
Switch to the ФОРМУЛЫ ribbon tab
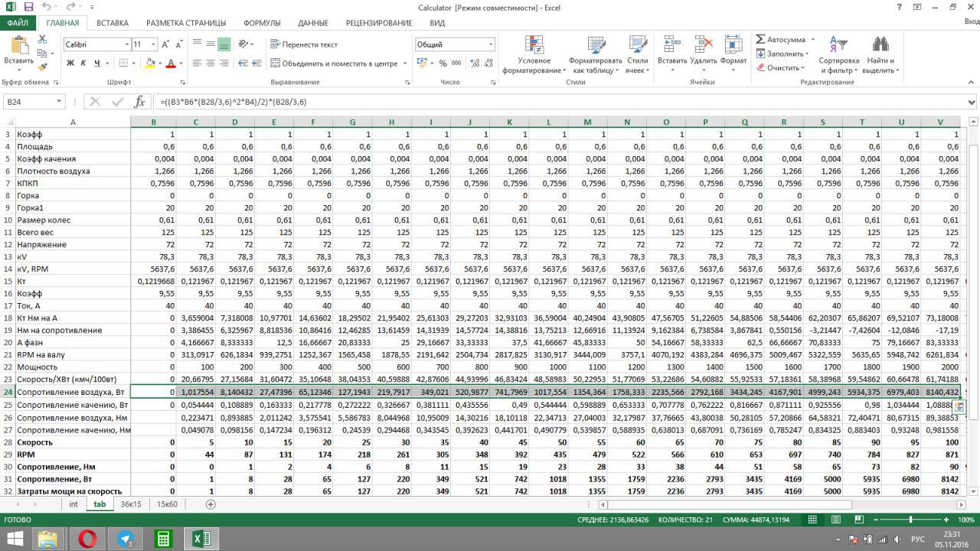(x=262, y=23)
